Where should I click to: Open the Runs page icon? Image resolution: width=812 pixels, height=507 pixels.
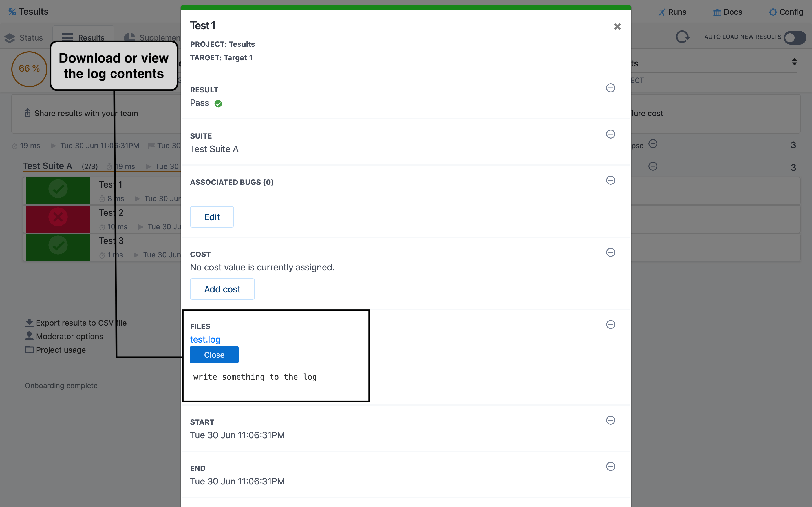click(661, 12)
